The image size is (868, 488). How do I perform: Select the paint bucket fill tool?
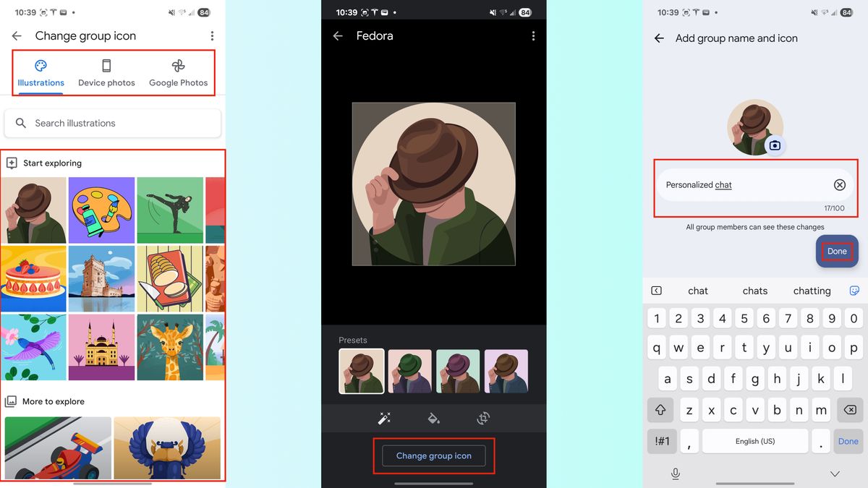tap(433, 418)
